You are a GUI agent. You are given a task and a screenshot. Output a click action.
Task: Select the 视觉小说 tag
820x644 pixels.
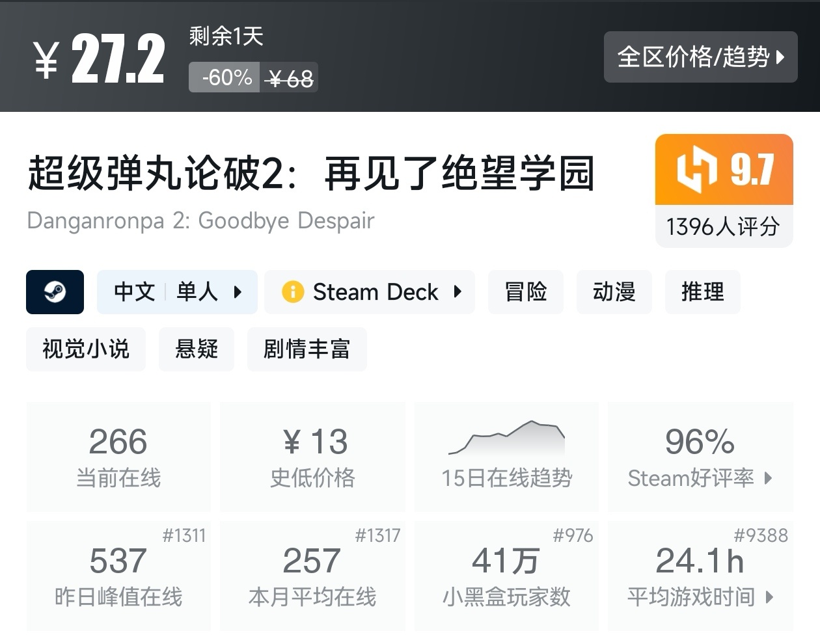point(86,349)
